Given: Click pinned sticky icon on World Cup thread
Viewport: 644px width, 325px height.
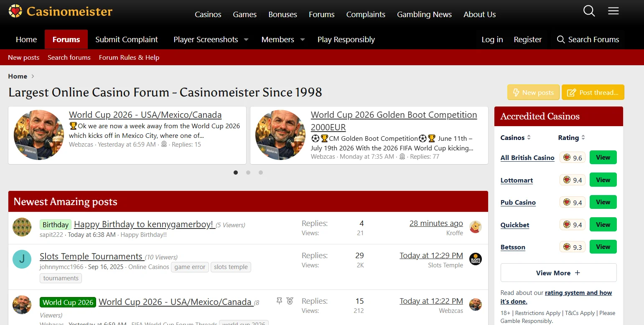Looking at the screenshot, I should [x=280, y=301].
